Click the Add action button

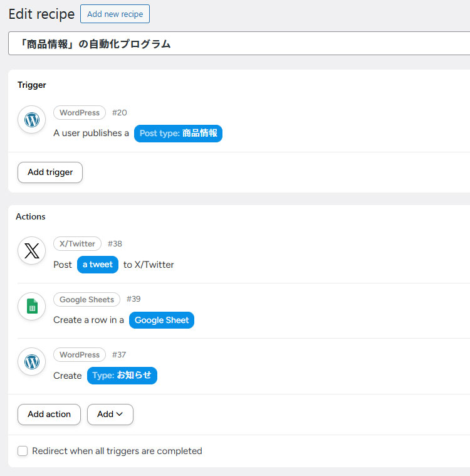(49, 415)
